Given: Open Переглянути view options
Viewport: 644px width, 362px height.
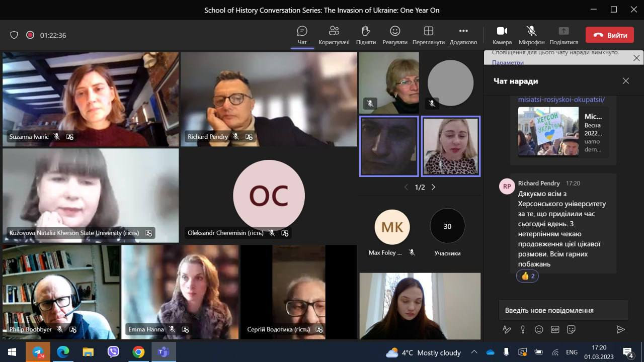Looking at the screenshot, I should coord(429,35).
